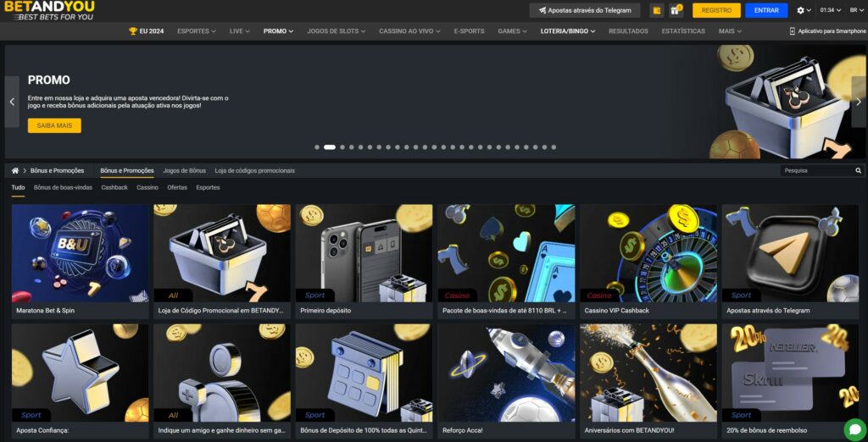
Task: Open the live chat bubble
Action: pyautogui.click(x=854, y=429)
